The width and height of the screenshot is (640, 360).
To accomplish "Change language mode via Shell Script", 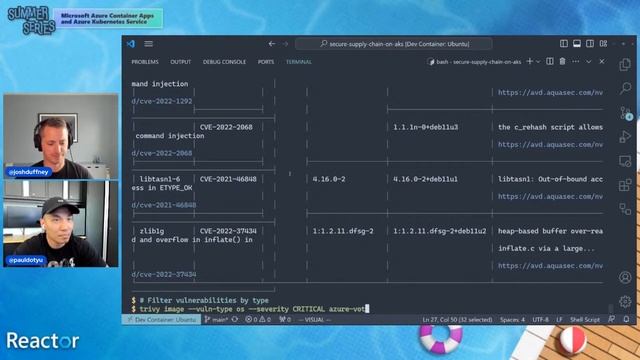I will [585, 320].
